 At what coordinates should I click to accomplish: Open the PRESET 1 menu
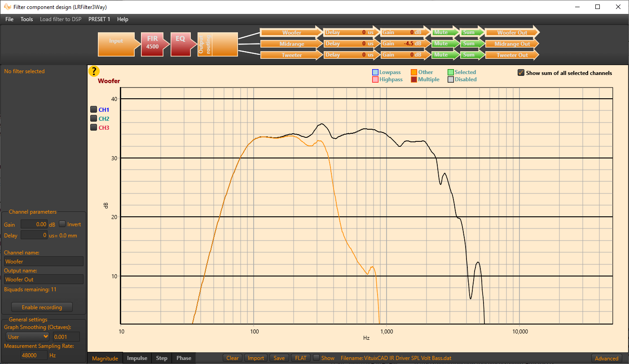coord(99,19)
